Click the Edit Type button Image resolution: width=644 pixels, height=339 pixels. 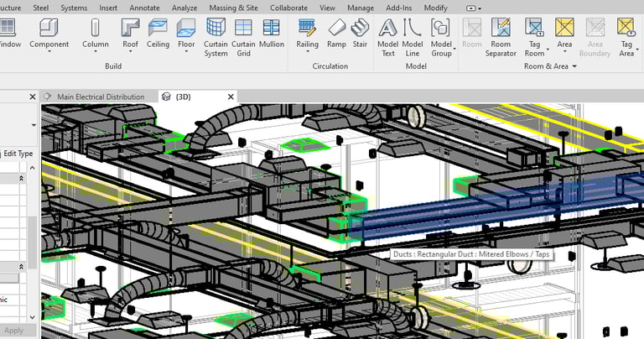18,154
